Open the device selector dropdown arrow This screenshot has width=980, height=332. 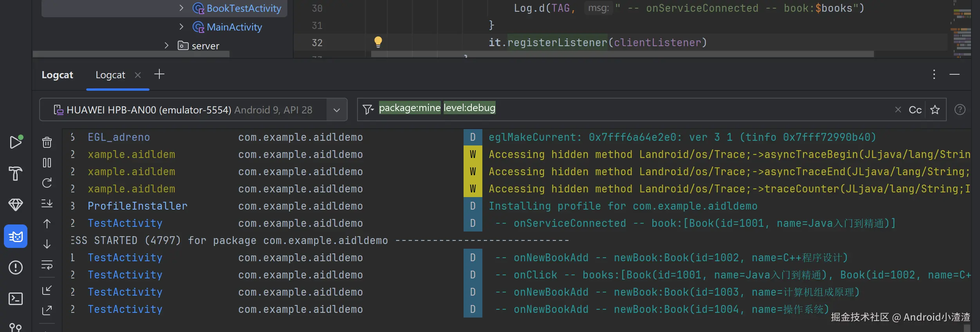[337, 110]
